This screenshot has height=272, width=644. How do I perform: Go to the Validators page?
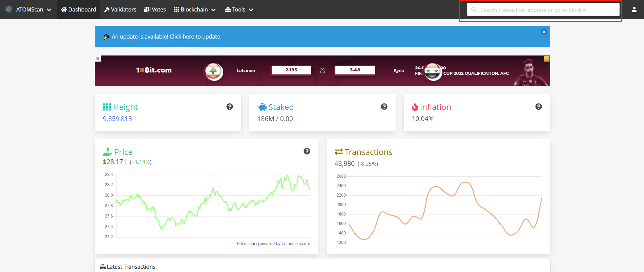(x=120, y=9)
